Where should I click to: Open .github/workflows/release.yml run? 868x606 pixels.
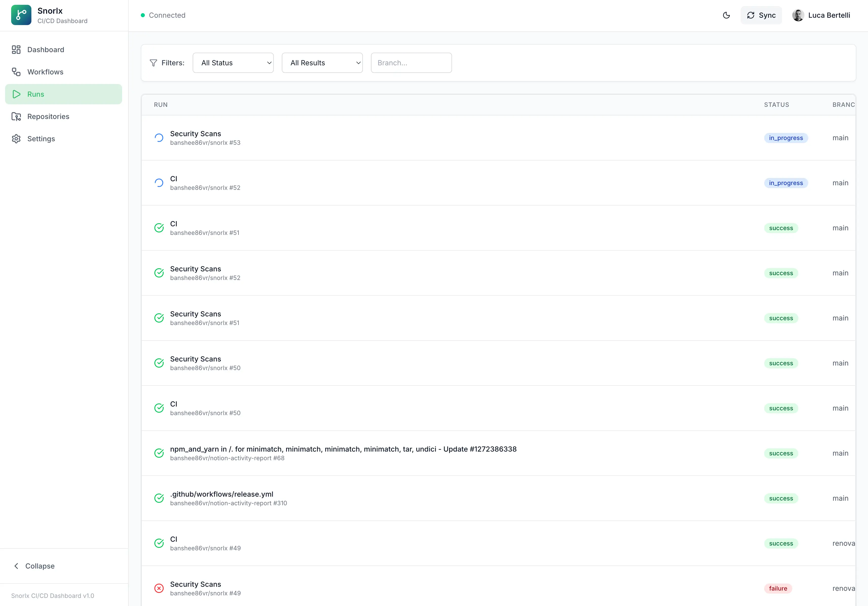pos(498,498)
